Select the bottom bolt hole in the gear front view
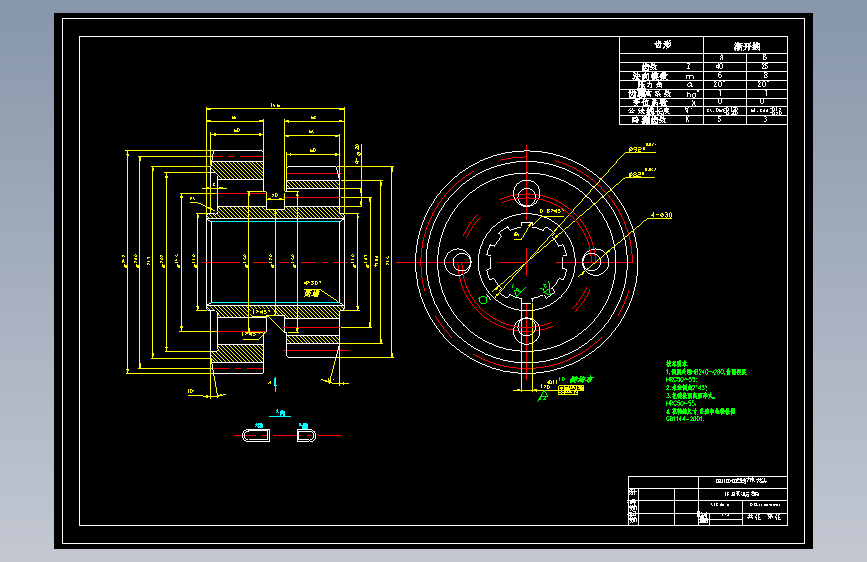Screen dimensions: 867x562 526,330
